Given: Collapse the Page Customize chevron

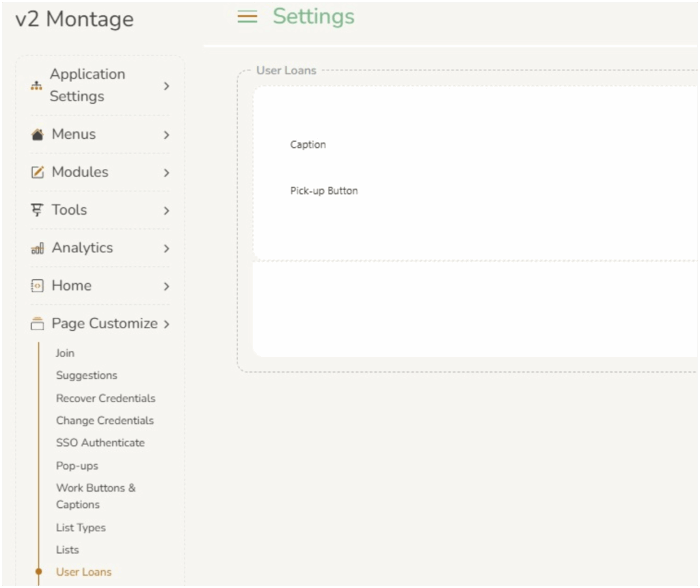Looking at the screenshot, I should tap(166, 324).
